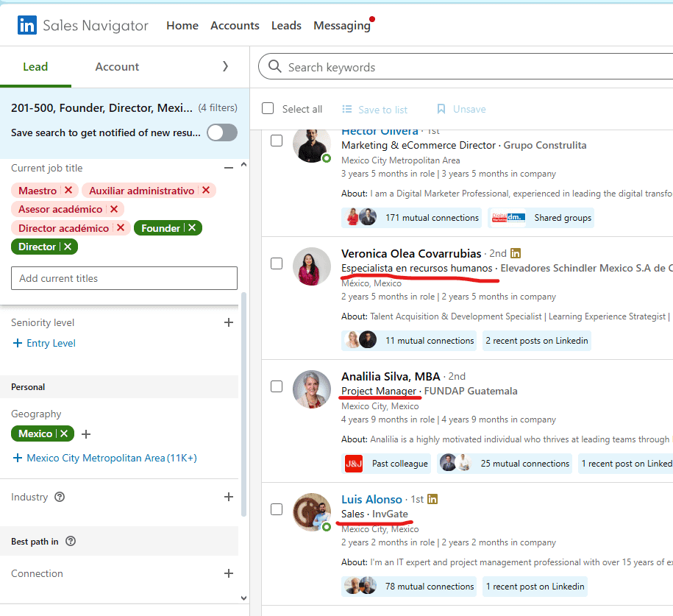Add another geography with the plus icon
The width and height of the screenshot is (673, 616).
[x=86, y=434]
